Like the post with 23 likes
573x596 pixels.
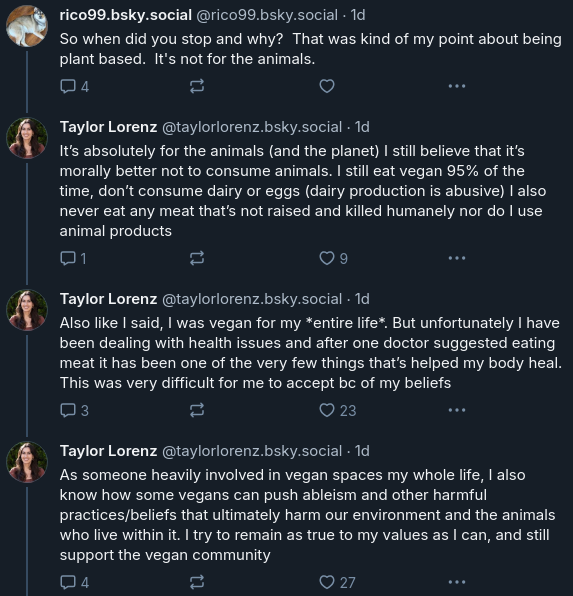pyautogui.click(x=338, y=411)
